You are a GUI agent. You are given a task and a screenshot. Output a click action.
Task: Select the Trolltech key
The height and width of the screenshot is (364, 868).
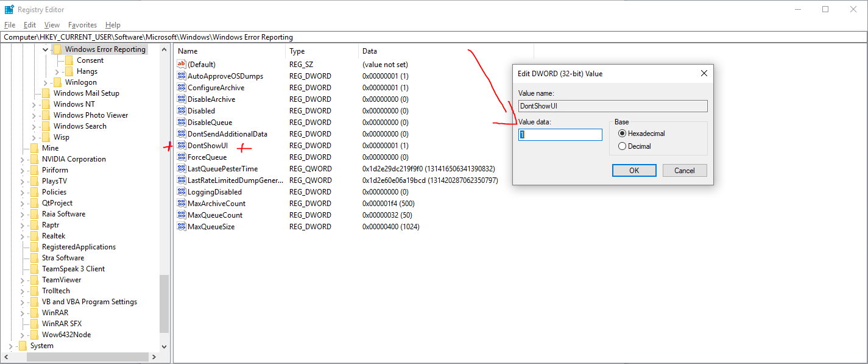[x=56, y=291]
